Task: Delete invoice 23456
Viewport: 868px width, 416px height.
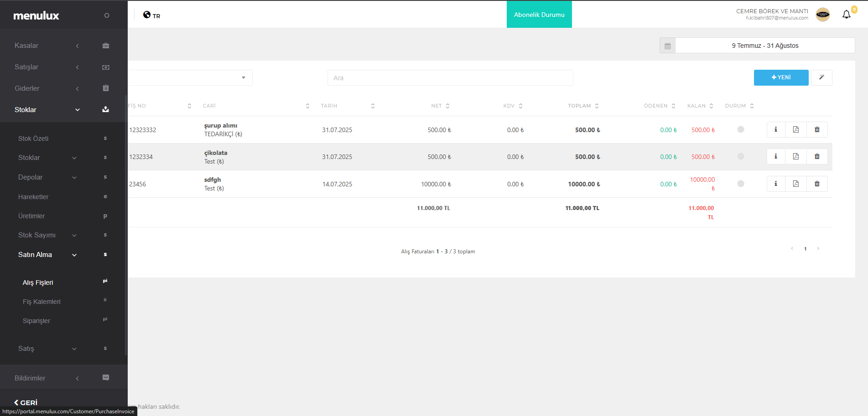Action: click(817, 184)
